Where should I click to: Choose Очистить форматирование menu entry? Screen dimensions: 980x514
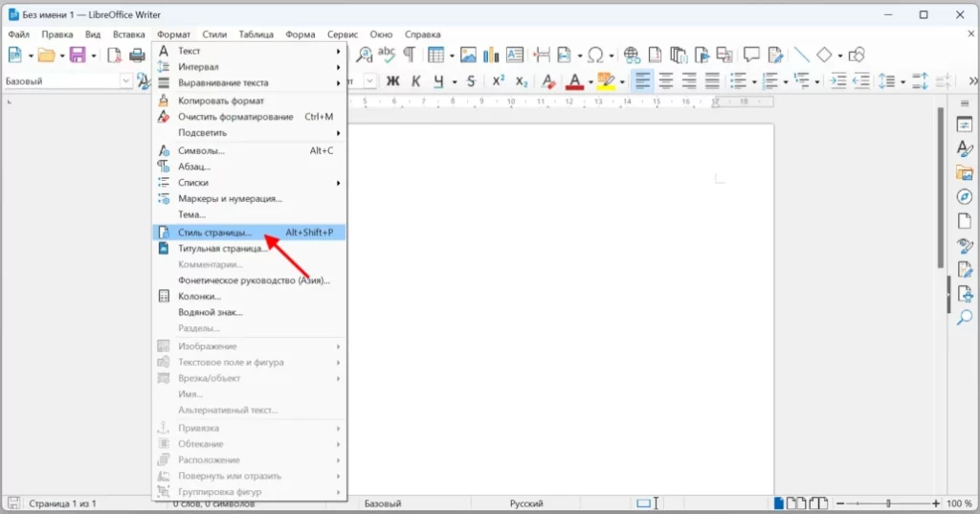(x=250, y=117)
